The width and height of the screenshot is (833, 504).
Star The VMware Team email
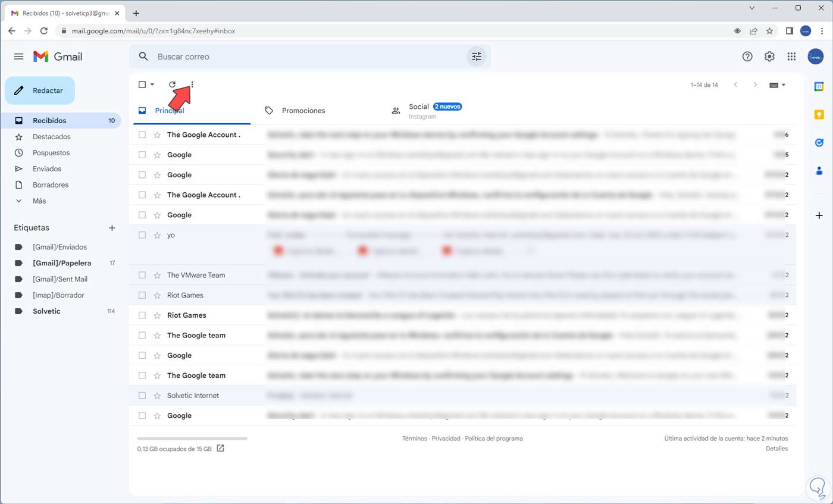[x=157, y=275]
